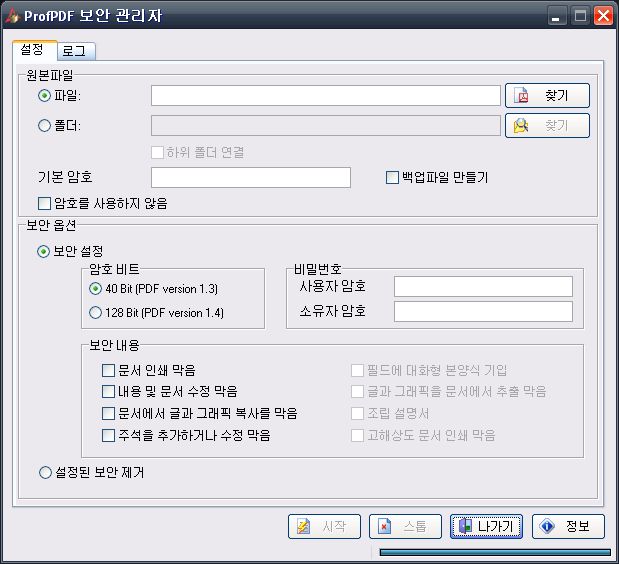Select 보안 설정 radio button
619x564 pixels.
tap(43, 251)
